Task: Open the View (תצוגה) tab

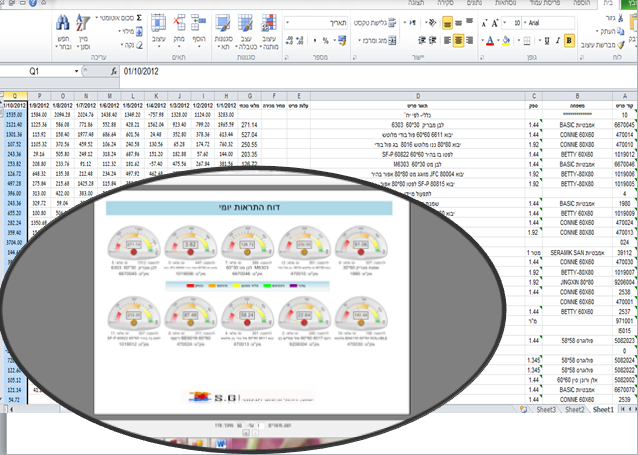Action: [416, 3]
